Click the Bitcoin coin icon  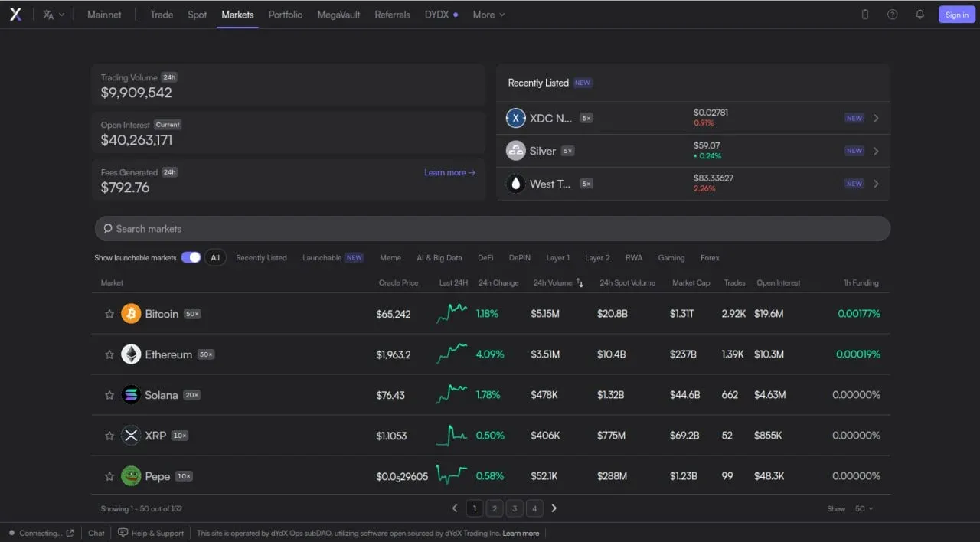point(131,314)
